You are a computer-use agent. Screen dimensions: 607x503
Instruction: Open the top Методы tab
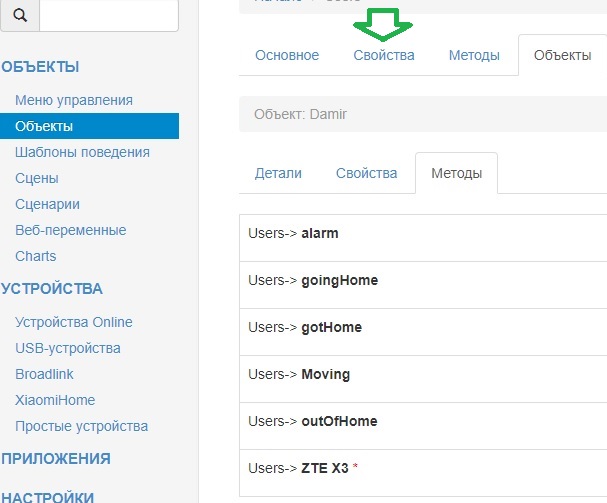coord(474,56)
